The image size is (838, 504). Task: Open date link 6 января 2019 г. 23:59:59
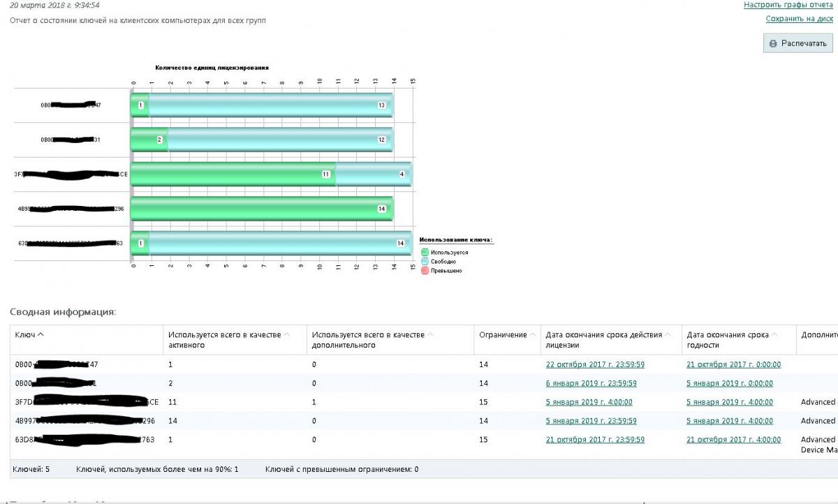(591, 383)
